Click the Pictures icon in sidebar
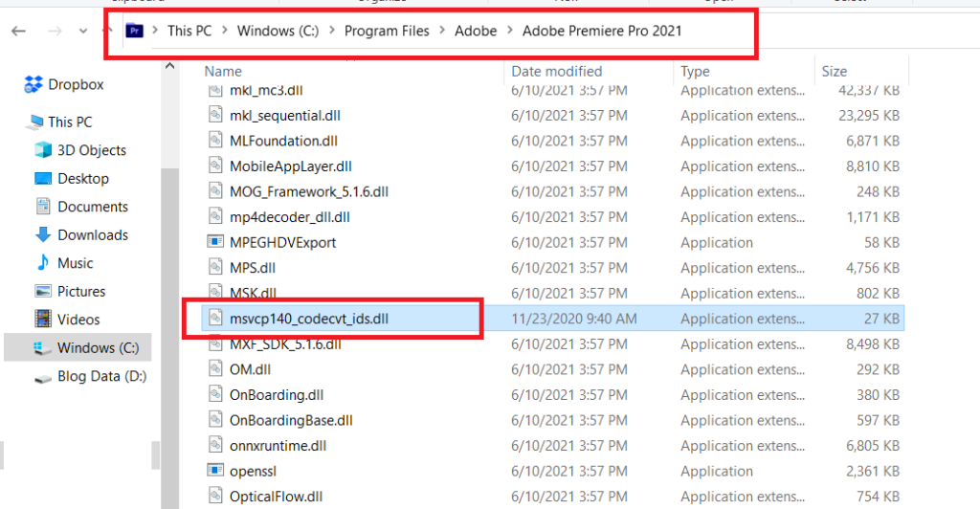 [43, 291]
